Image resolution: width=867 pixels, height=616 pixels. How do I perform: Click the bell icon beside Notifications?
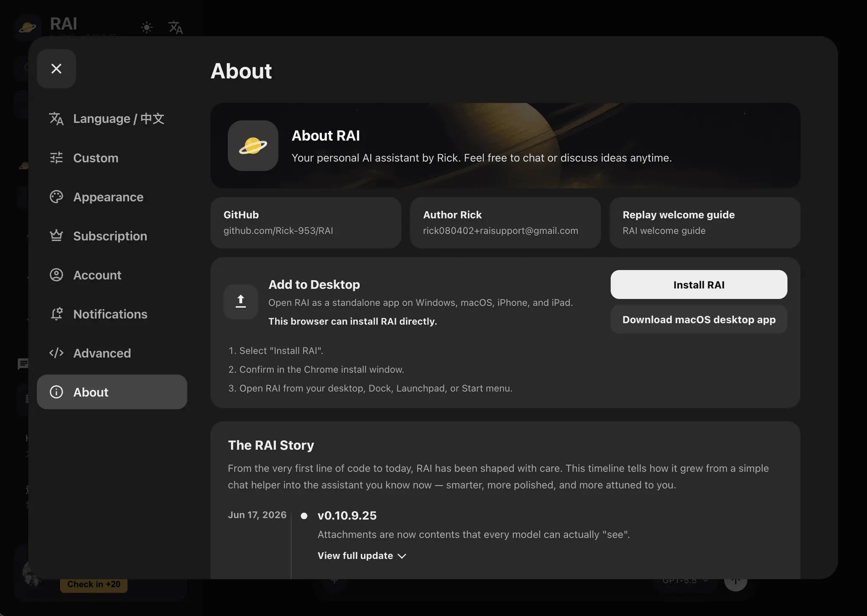coord(56,314)
